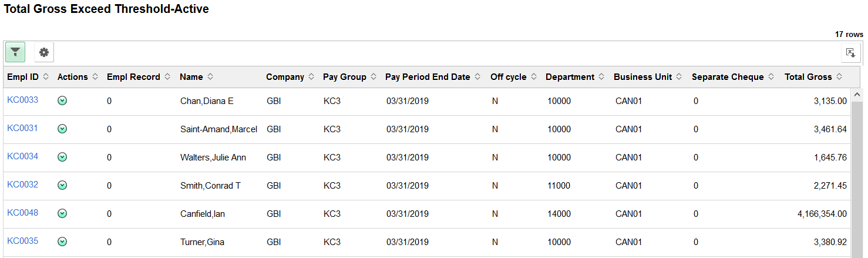Click the download to Excel icon
The image size is (868, 258).
click(850, 52)
